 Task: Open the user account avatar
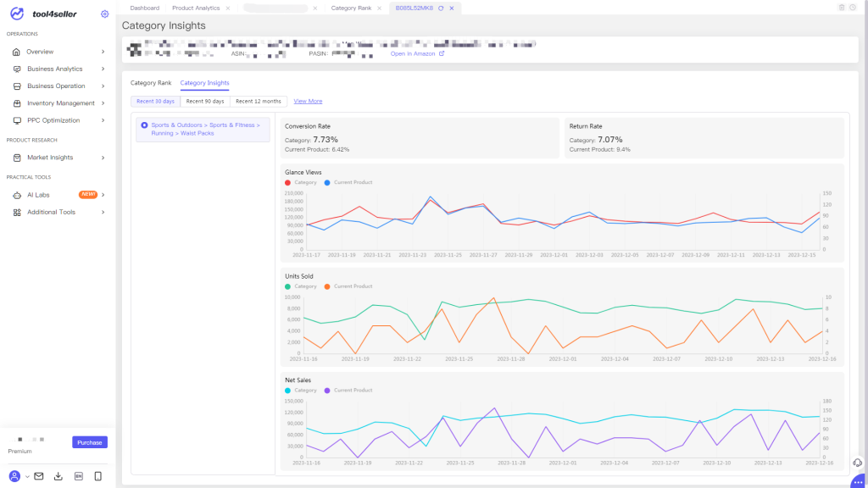coord(14,476)
